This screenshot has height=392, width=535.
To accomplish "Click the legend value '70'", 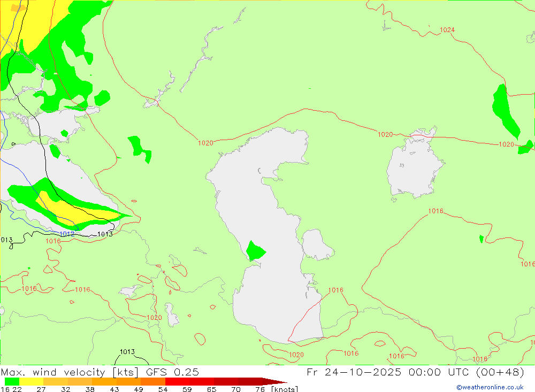I will (x=236, y=389).
